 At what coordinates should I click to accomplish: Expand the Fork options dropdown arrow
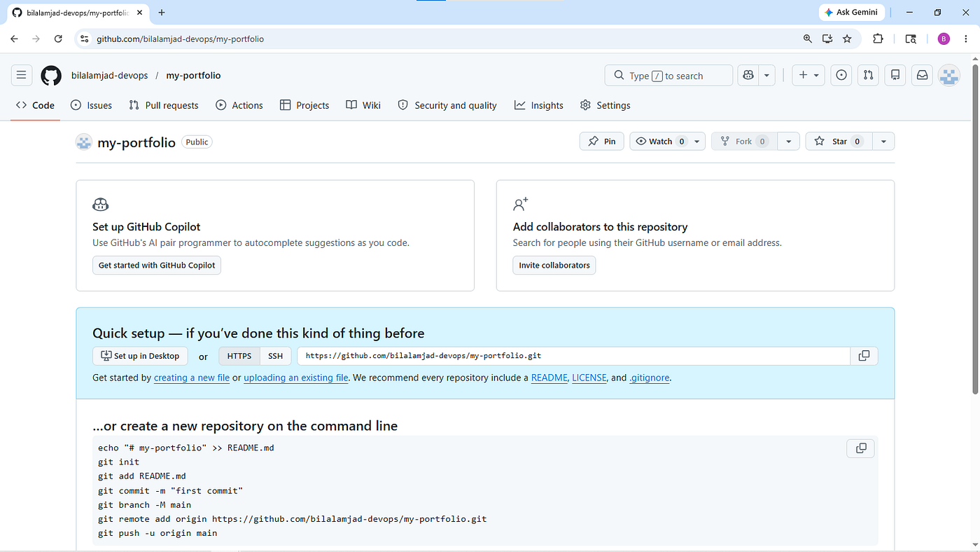click(x=788, y=141)
